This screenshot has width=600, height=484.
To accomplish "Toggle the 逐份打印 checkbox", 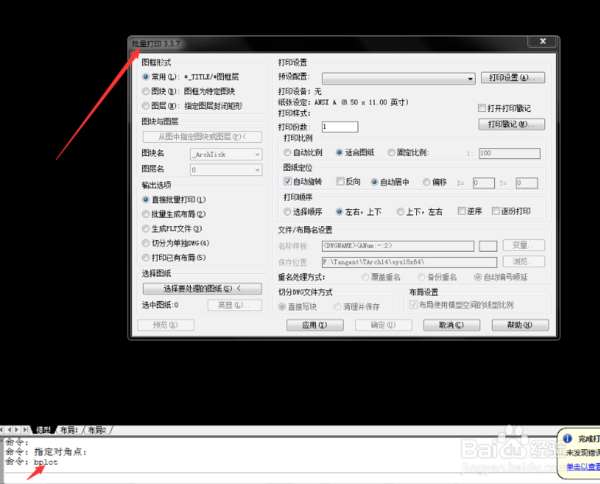I will point(496,211).
